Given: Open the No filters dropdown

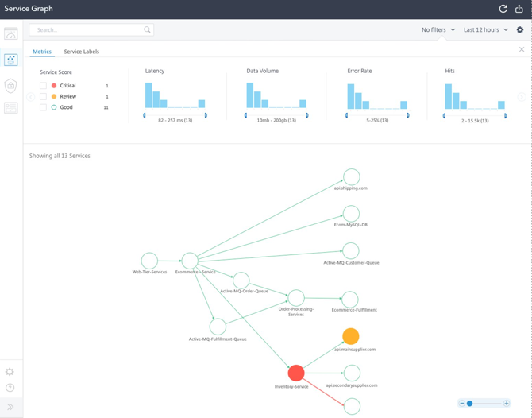Looking at the screenshot, I should [438, 30].
